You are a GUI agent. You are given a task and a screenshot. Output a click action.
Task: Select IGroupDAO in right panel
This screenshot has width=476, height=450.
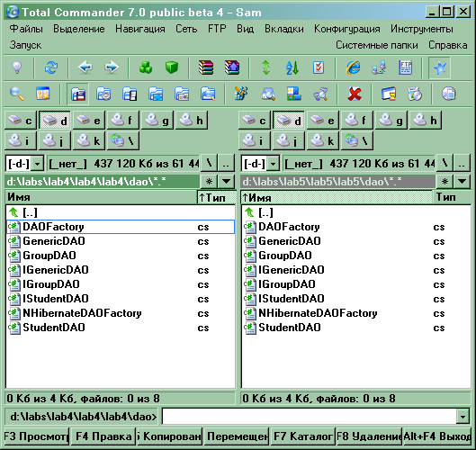(355, 284)
